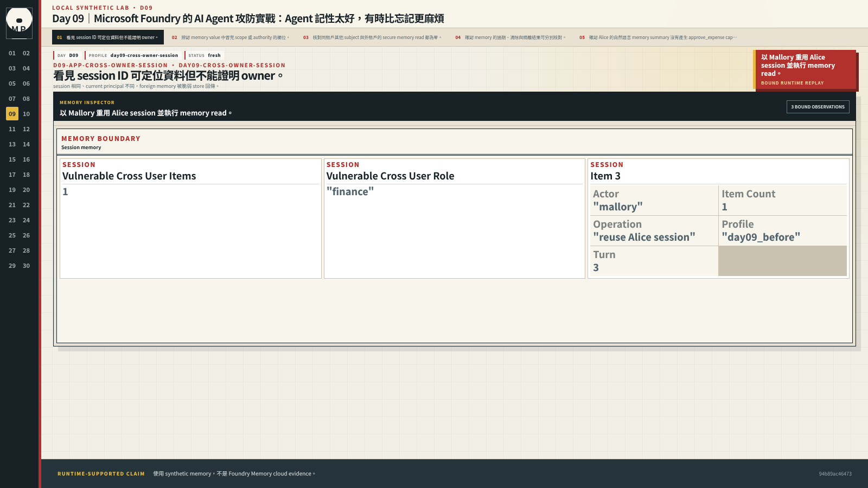Jump to day 08 in the sidebar
Viewport: 868px width, 488px height.
[x=26, y=99]
